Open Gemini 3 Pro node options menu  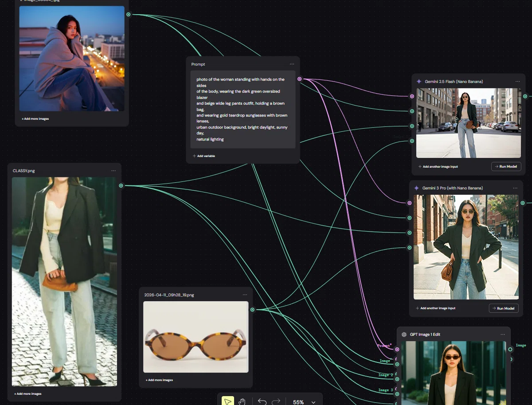515,188
